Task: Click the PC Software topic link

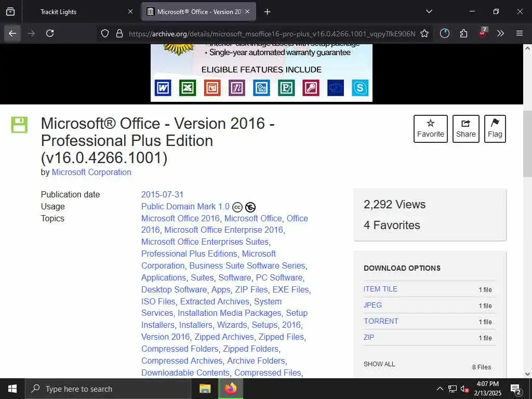Action: [x=279, y=277]
